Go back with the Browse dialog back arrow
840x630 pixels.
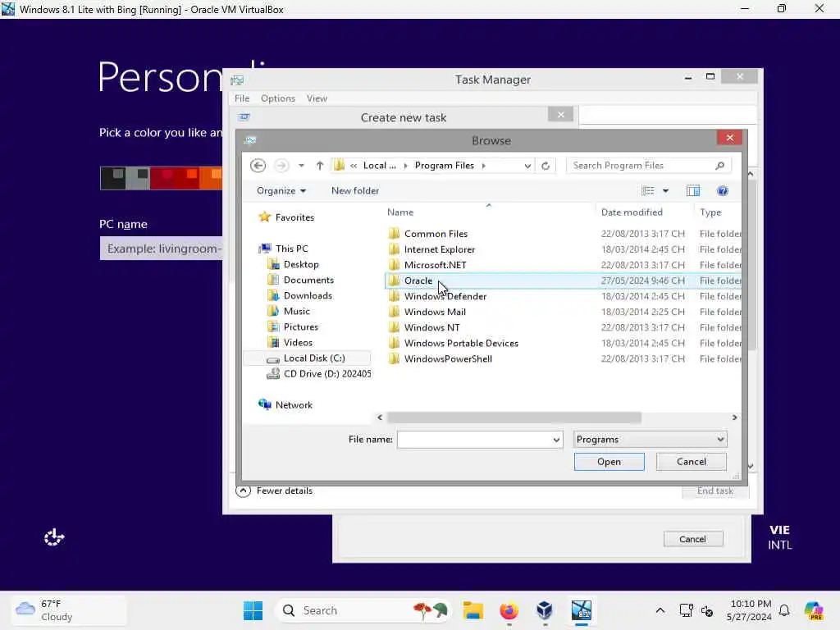click(x=258, y=166)
